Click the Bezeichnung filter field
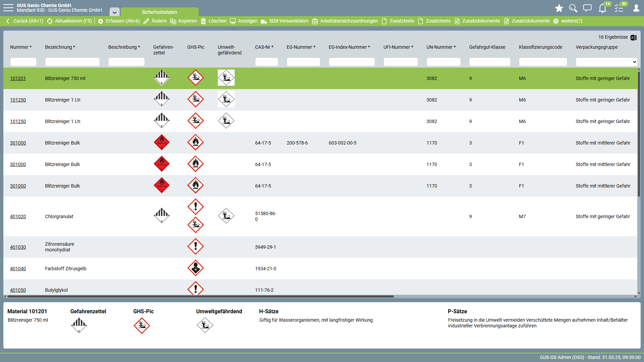 coord(72,62)
